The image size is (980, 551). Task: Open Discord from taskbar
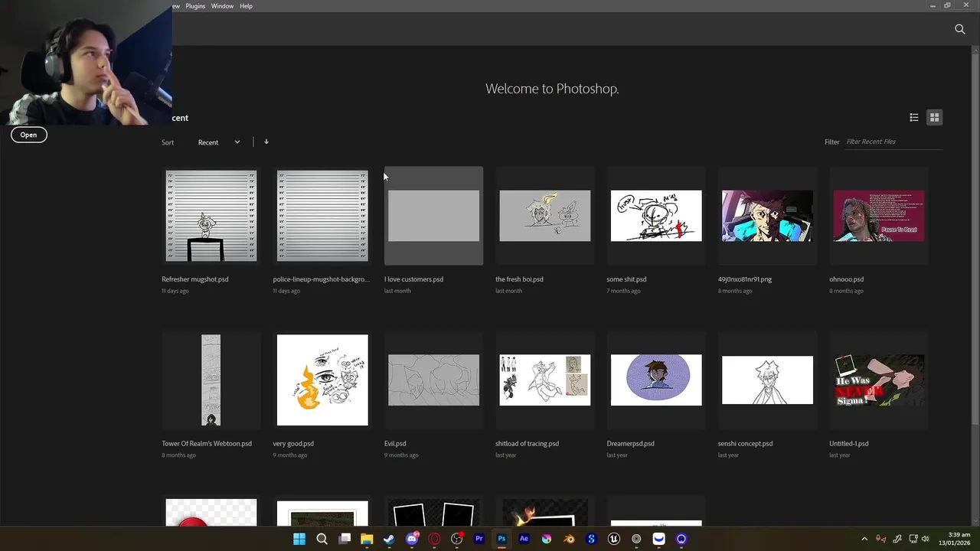(x=412, y=539)
